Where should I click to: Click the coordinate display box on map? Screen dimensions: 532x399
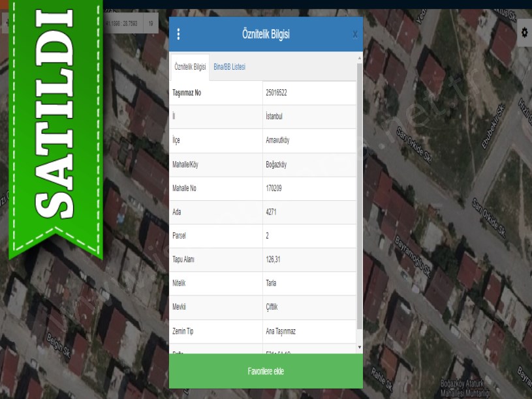(121, 24)
